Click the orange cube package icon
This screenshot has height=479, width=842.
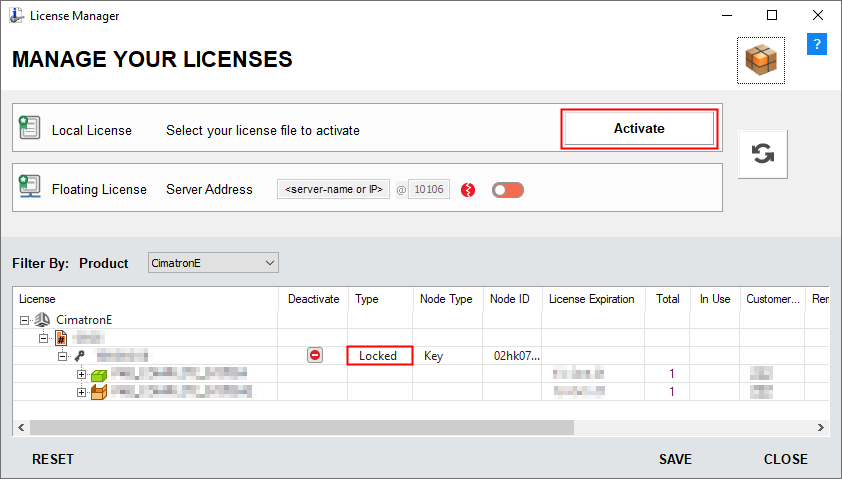pyautogui.click(x=761, y=60)
